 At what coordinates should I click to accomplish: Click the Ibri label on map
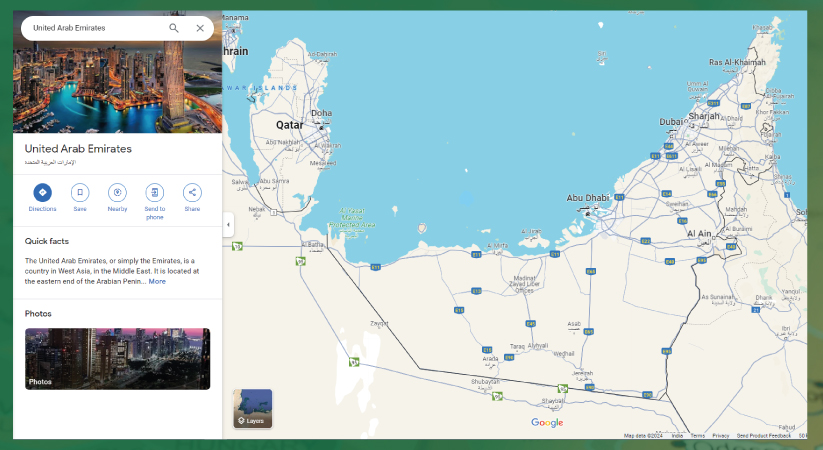786,328
